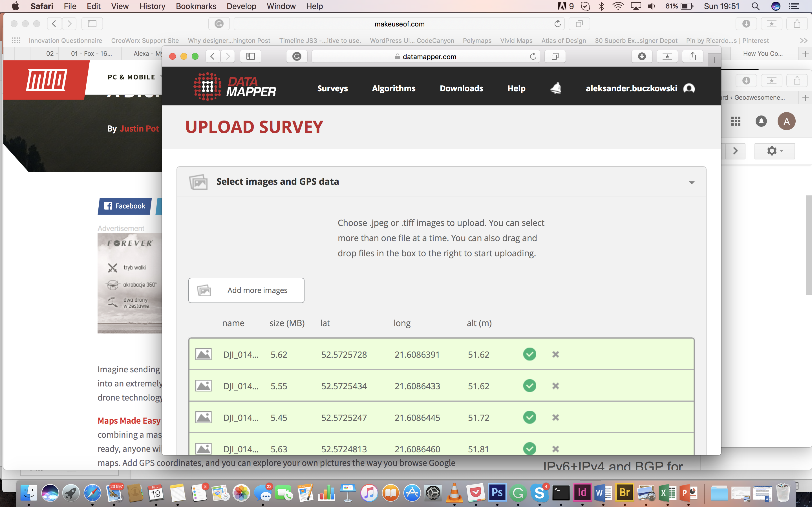The height and width of the screenshot is (507, 812).
Task: Open the Algorithms navigation item
Action: pos(394,88)
